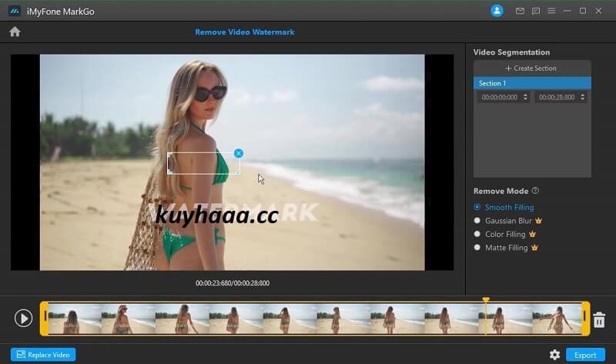Viewport: 616px width, 364px height.
Task: Click the right yellow trim handle
Action: click(x=585, y=318)
